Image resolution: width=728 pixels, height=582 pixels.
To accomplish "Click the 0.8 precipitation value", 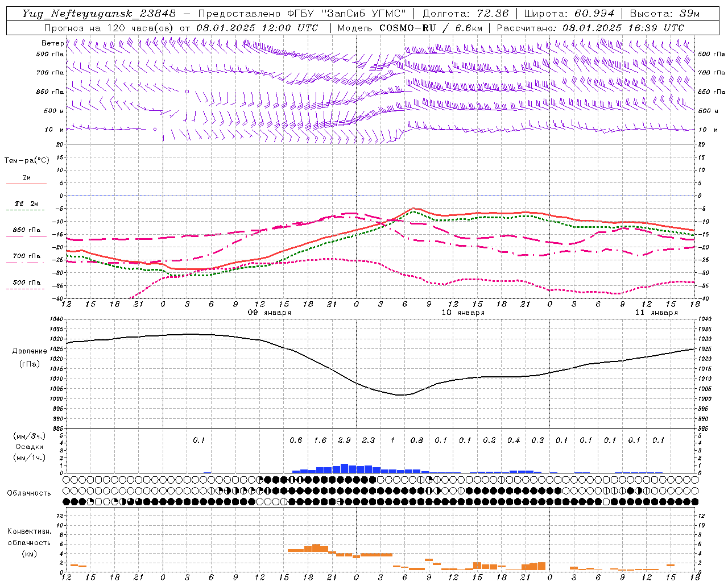I will coord(417,440).
